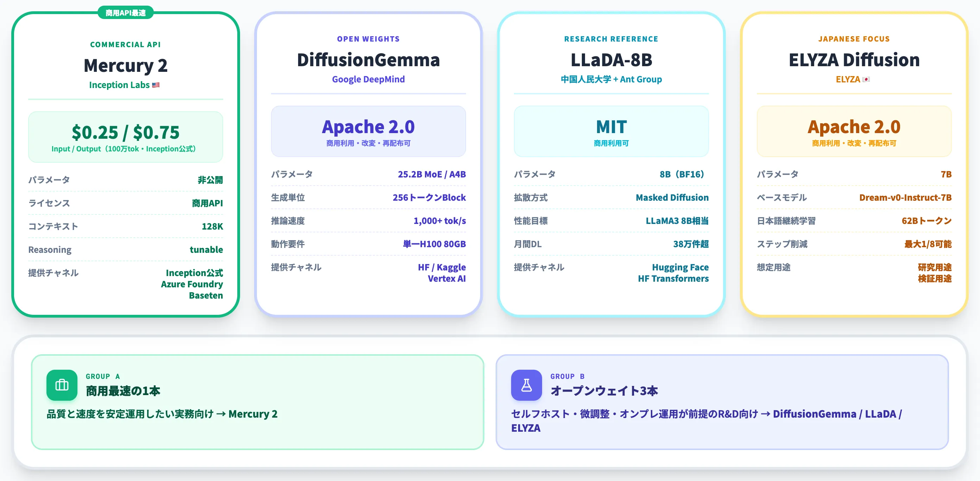Viewport: 980px width, 481px height.
Task: Click the 非公開 parameter value
Action: pos(211,180)
